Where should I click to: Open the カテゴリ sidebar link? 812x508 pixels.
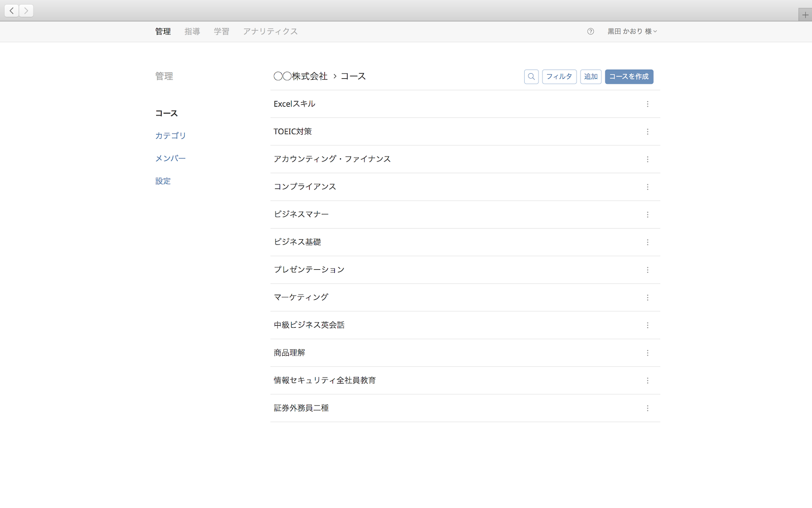tap(171, 136)
